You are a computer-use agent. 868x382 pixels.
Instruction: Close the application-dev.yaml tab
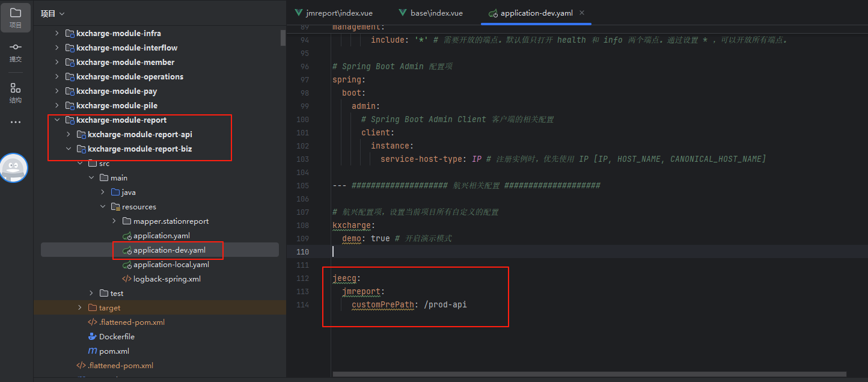(582, 13)
